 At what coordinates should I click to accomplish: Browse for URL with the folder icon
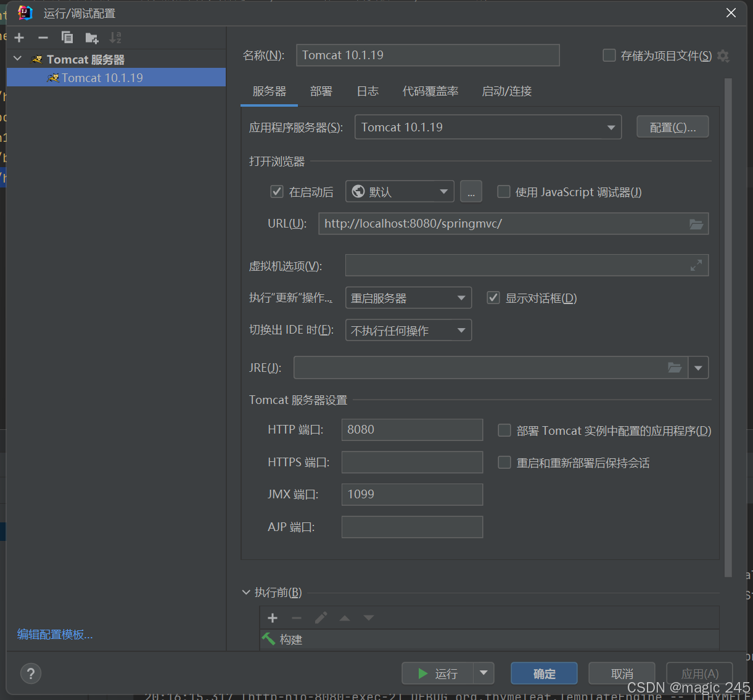(x=696, y=224)
